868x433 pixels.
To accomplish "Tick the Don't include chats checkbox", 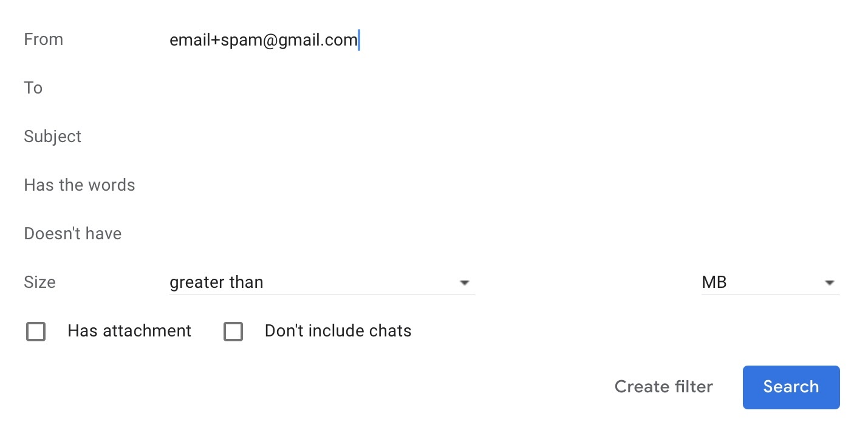I will [x=233, y=332].
